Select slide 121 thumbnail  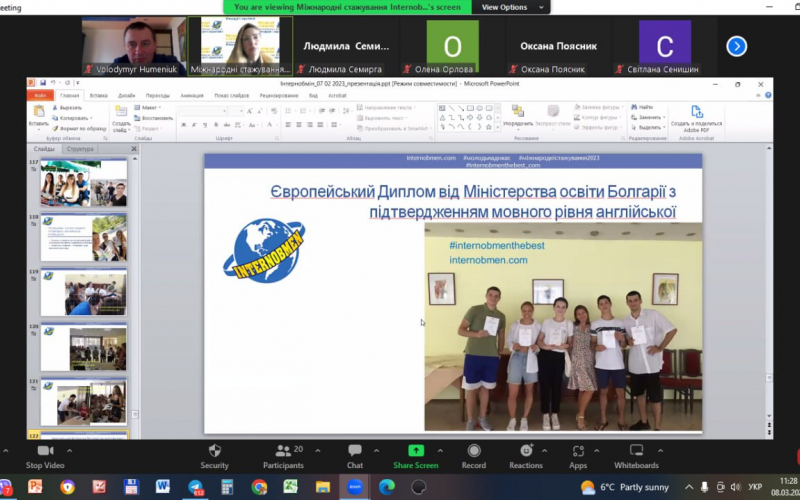84,402
